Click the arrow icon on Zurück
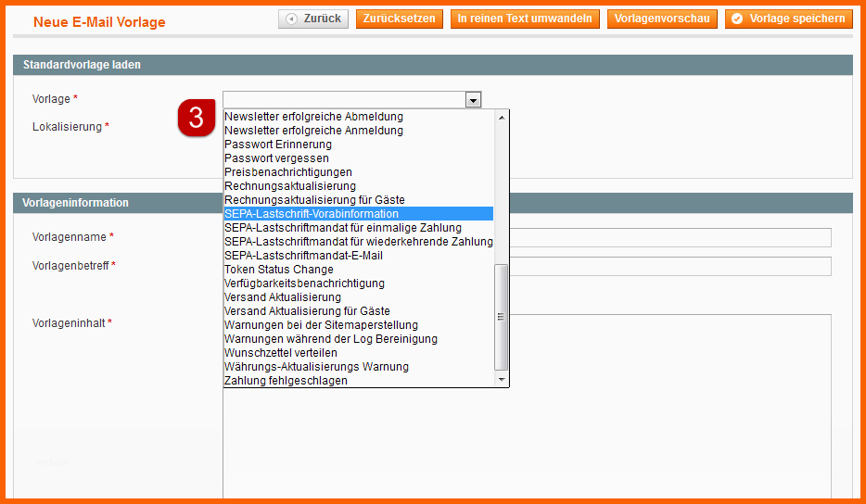Image resolution: width=866 pixels, height=504 pixels. click(x=292, y=19)
